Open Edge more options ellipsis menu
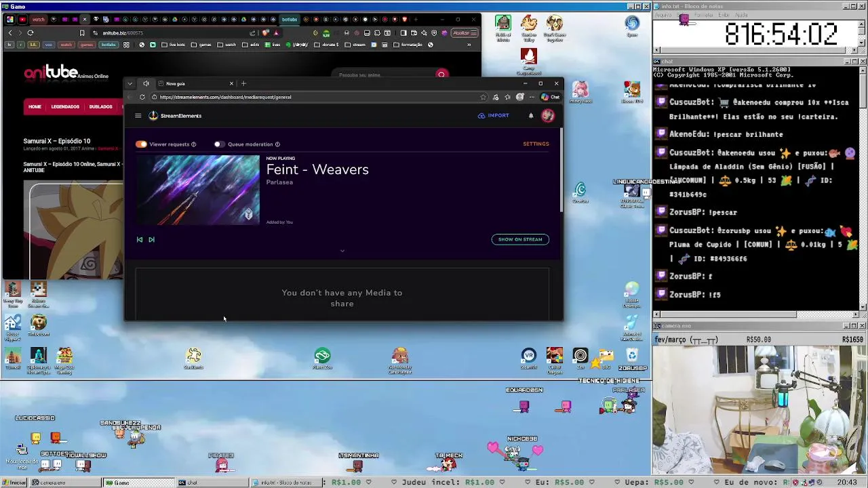 [x=532, y=97]
